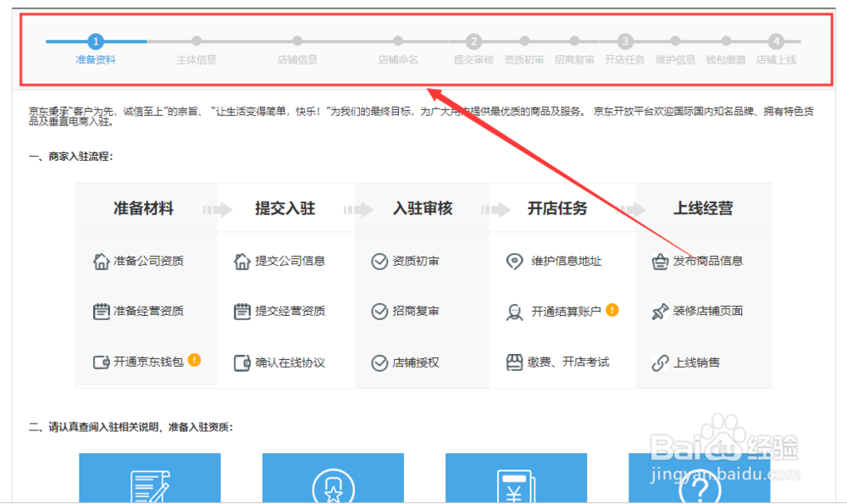Click the pin icon beside 装修店铺页面

(660, 312)
